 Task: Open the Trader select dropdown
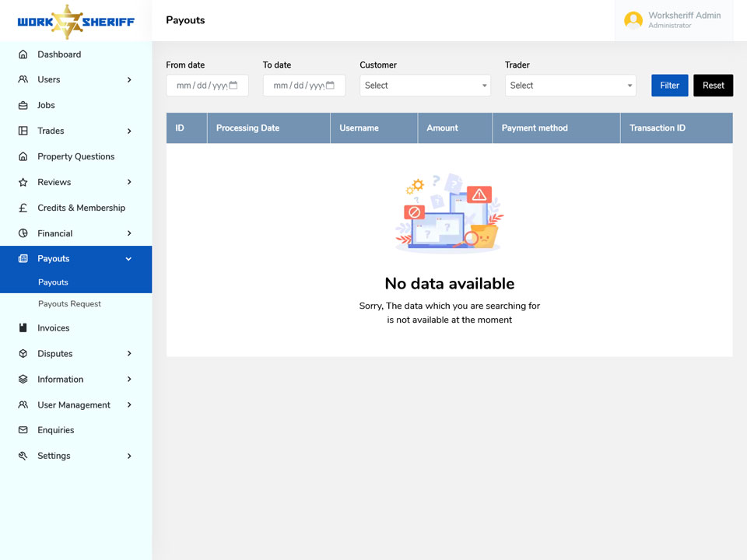click(x=570, y=86)
